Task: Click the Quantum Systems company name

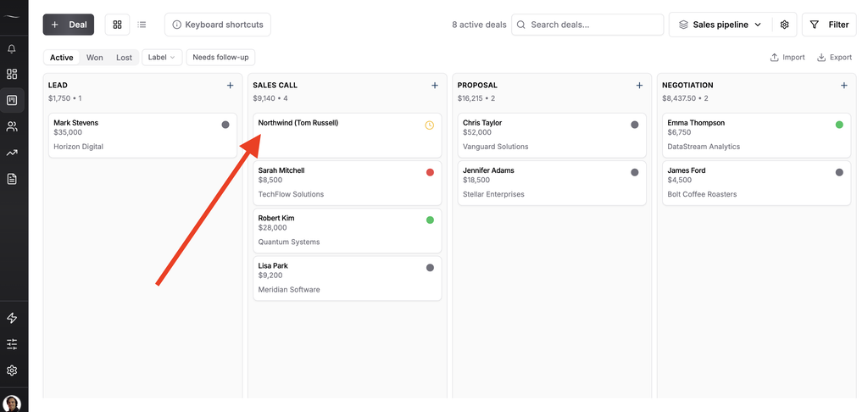Action: [289, 242]
